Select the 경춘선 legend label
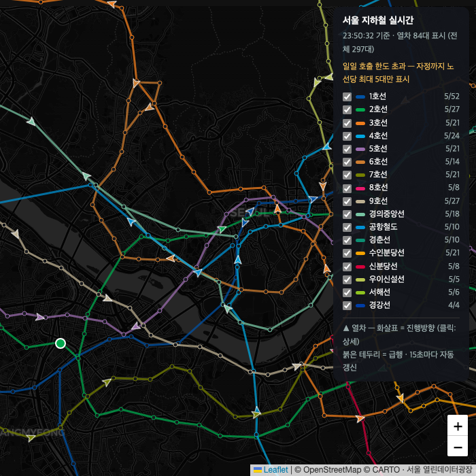The height and width of the screenshot is (476, 476). click(379, 240)
